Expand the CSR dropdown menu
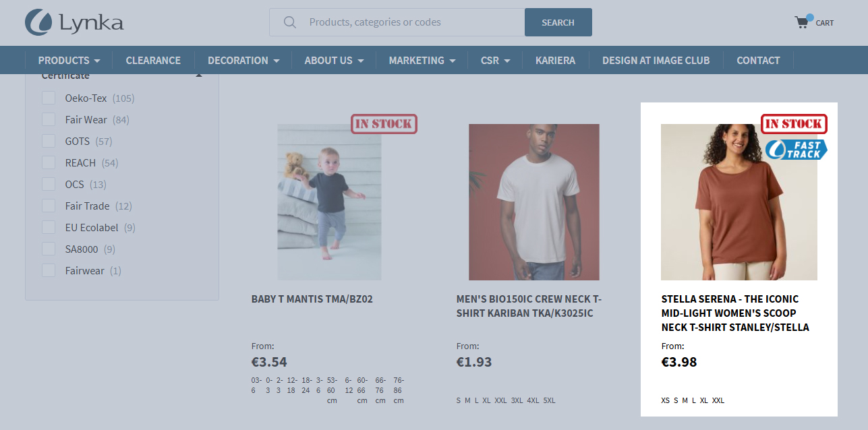 495,60
